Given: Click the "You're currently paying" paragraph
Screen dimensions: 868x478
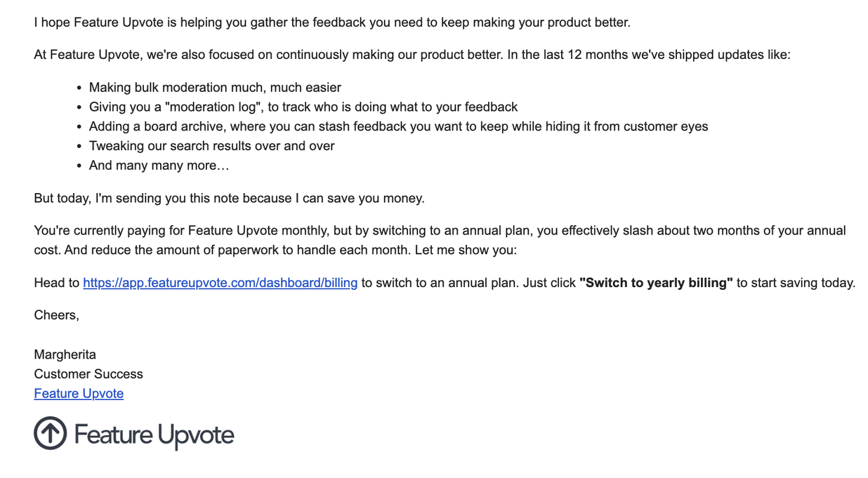Looking at the screenshot, I should [x=440, y=231].
